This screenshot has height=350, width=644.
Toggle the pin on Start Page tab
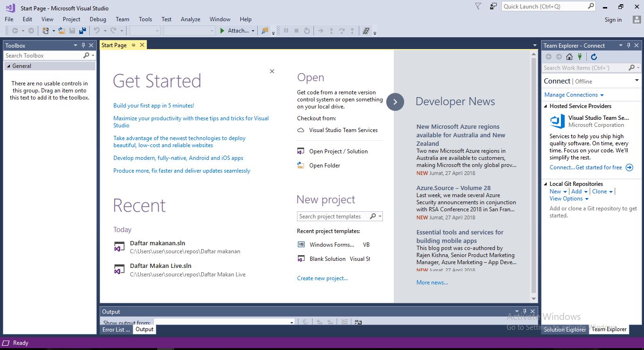tap(133, 45)
